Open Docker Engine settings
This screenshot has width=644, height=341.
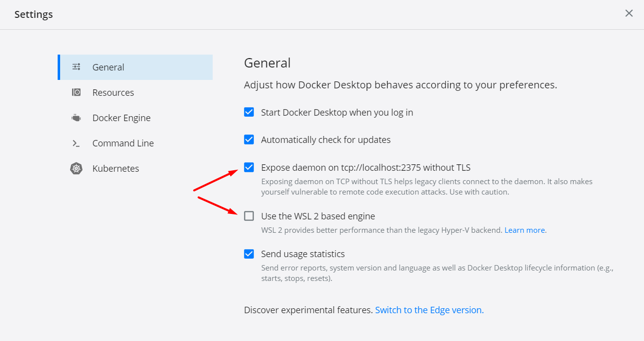135,118
